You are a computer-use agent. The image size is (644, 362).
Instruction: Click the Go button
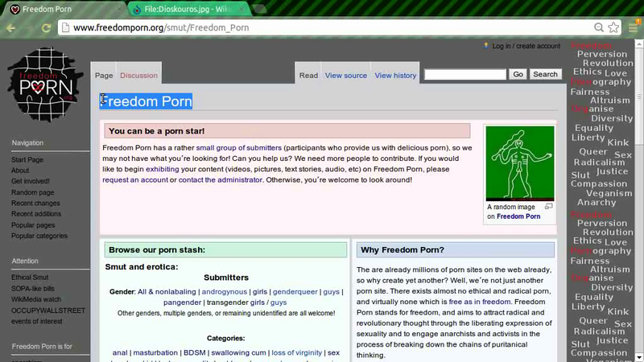pos(518,74)
